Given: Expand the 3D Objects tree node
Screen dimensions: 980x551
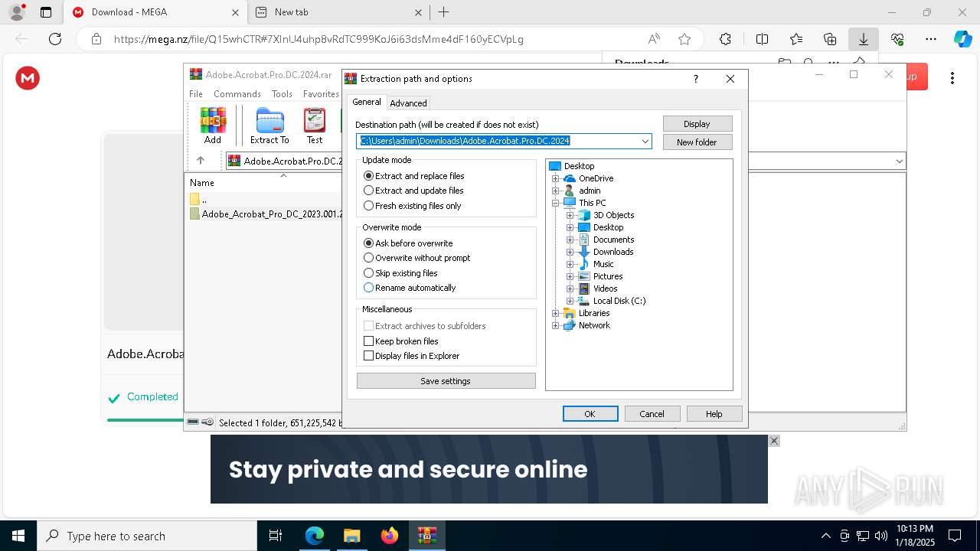Looking at the screenshot, I should point(570,215).
